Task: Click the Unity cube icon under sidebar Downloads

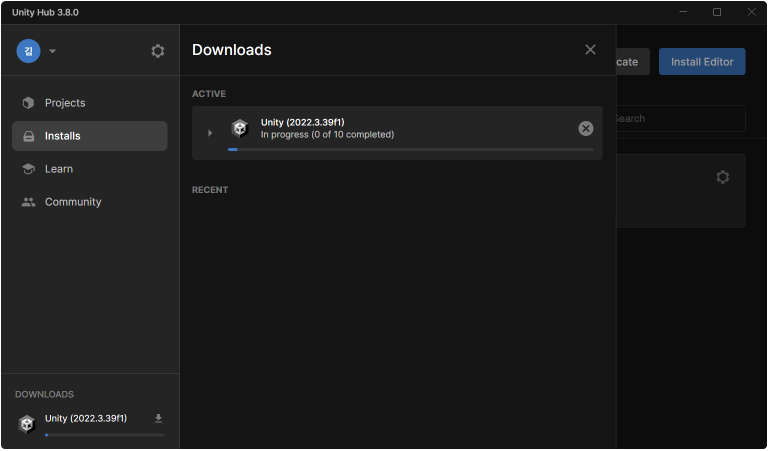Action: coord(27,423)
